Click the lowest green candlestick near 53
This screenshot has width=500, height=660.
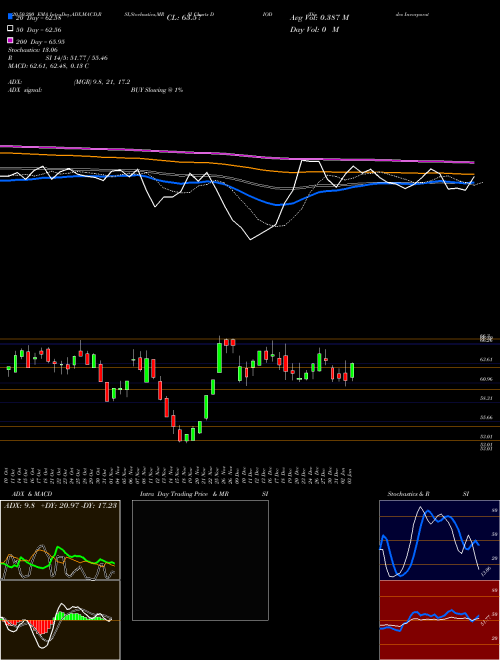(x=186, y=437)
